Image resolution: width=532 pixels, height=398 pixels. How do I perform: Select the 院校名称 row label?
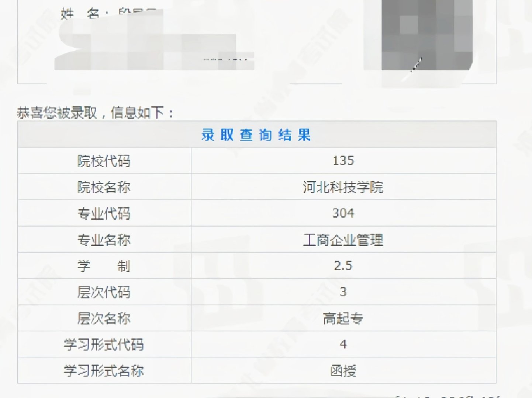[x=104, y=187]
